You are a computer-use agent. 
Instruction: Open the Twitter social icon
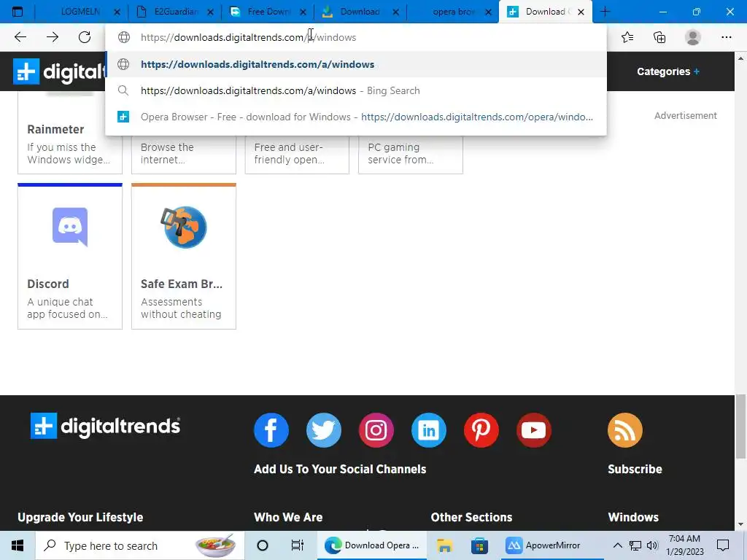323,430
